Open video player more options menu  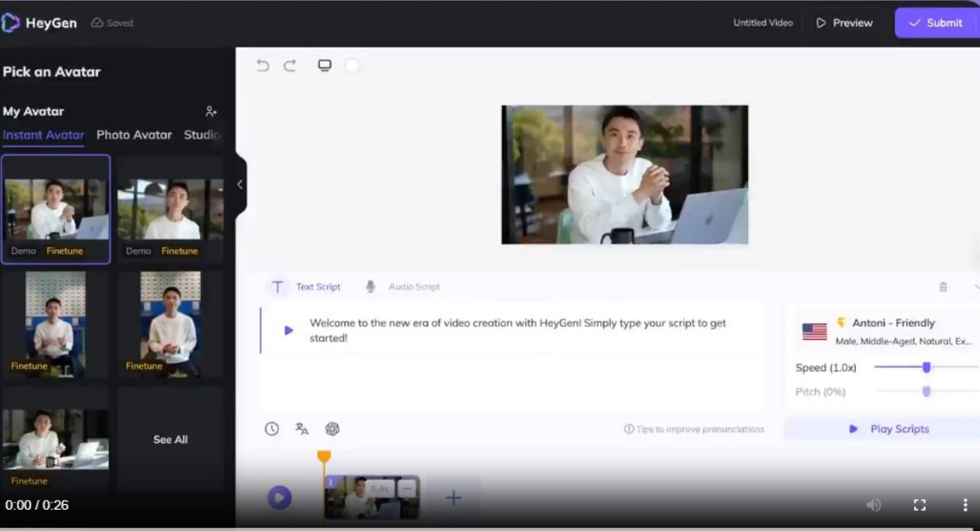[964, 505]
